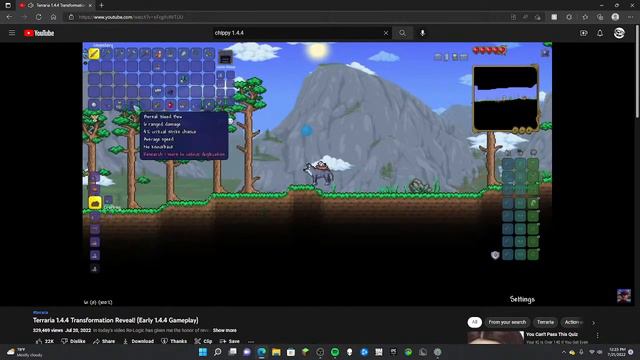Open more actions ellipsis beside Save
This screenshot has height=360, width=640.
tap(251, 341)
